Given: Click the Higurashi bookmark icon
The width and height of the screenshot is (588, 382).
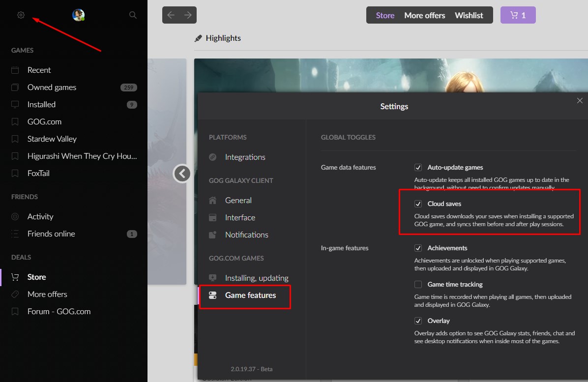Looking at the screenshot, I should point(15,156).
